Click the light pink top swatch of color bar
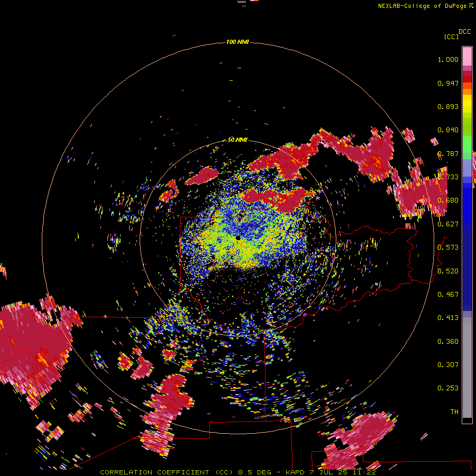This screenshot has height=476, width=476. [x=467, y=56]
